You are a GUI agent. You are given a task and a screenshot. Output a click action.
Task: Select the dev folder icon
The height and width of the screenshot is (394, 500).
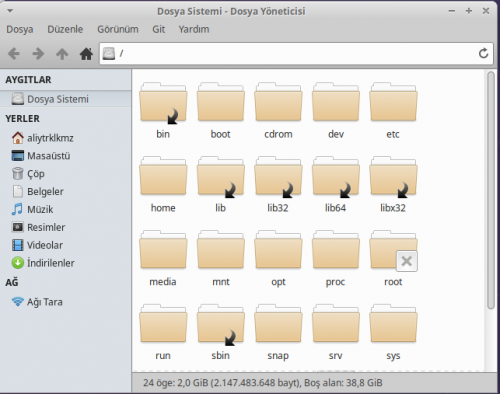pyautogui.click(x=336, y=102)
